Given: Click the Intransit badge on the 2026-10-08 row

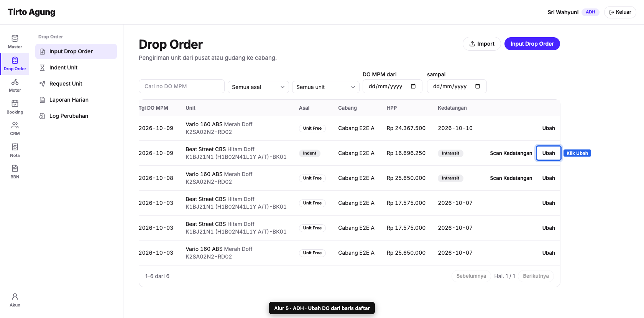Looking at the screenshot, I should click(x=450, y=178).
